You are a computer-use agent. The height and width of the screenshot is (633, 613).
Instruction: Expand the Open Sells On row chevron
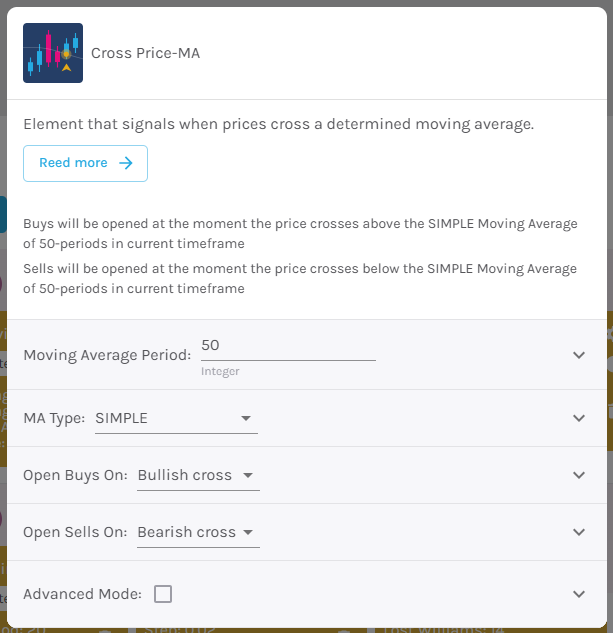579,532
